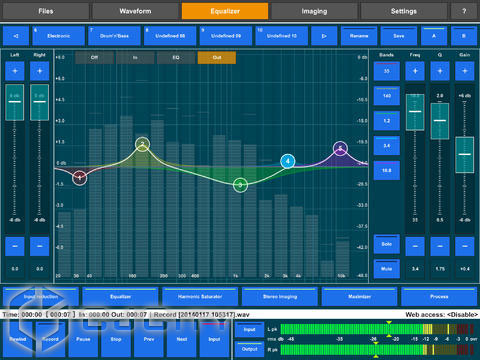Increase Right channel level with plus
Image resolution: width=480 pixels, height=360 pixels.
(x=39, y=71)
